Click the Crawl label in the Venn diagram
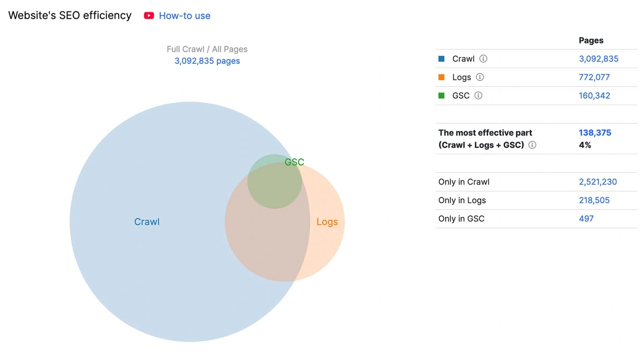644x356 pixels. (147, 222)
